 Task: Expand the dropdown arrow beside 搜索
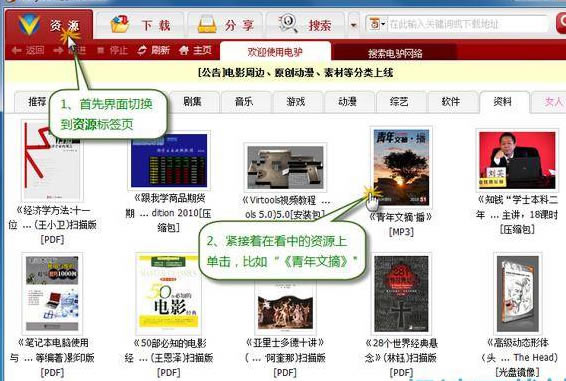click(x=354, y=25)
